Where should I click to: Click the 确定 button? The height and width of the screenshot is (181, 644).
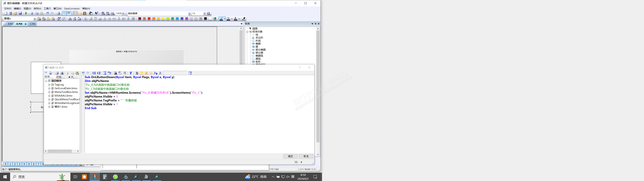(290, 156)
